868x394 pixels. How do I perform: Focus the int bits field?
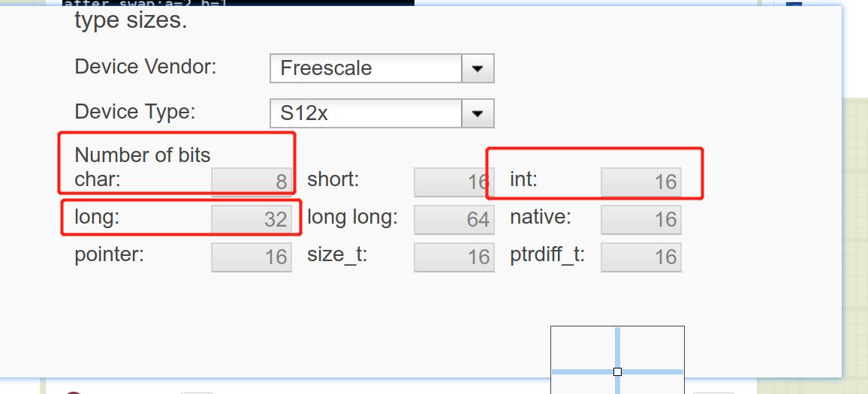641,182
